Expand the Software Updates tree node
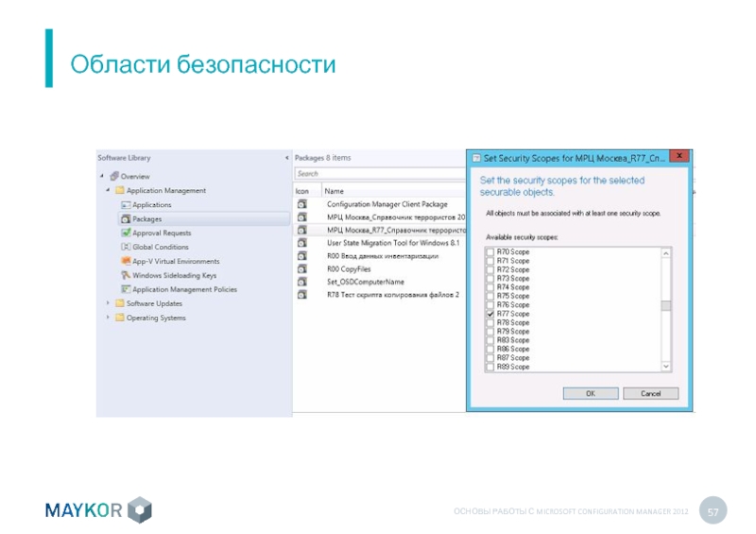756x534 pixels. 108,303
